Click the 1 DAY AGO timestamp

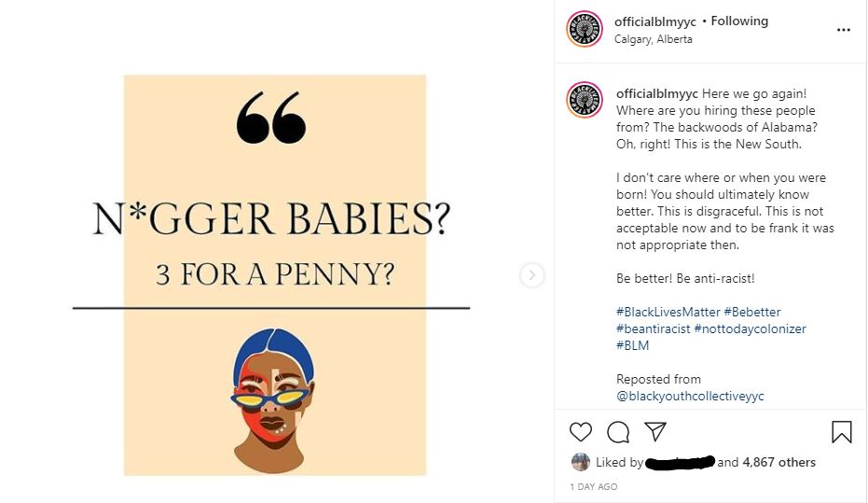[593, 486]
